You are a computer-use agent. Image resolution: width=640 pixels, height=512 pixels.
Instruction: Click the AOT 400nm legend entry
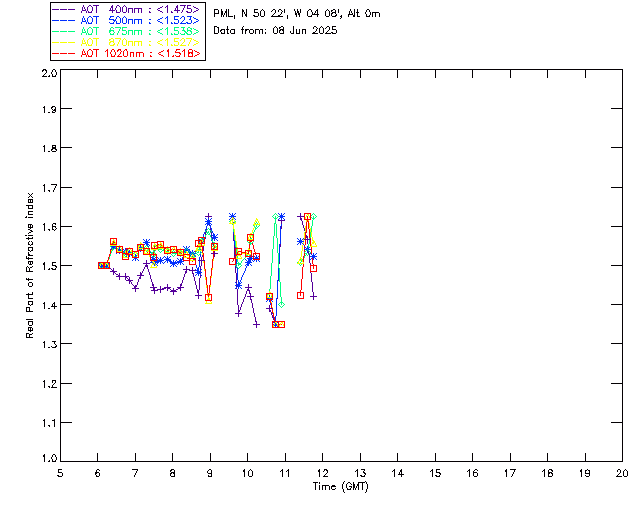tap(127, 9)
